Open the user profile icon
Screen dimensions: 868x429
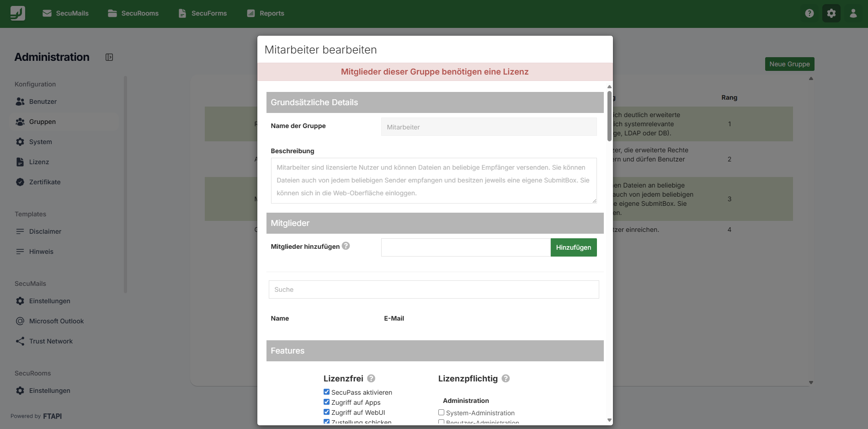853,13
